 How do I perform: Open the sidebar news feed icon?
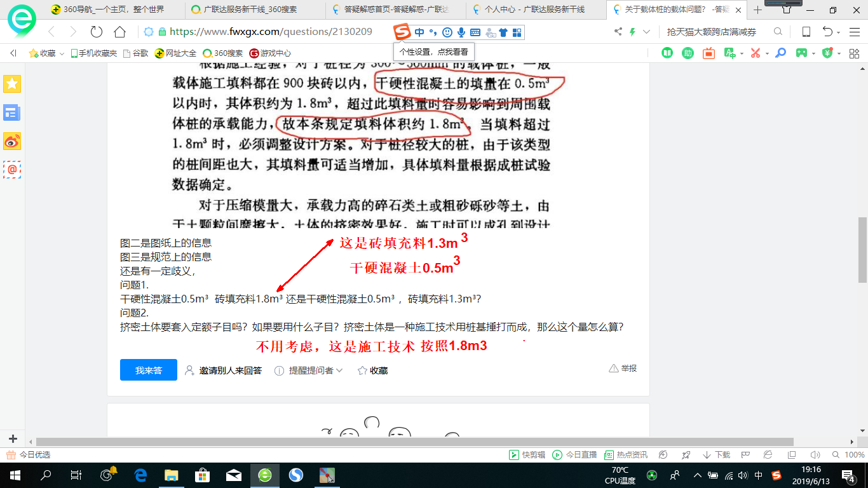[x=12, y=113]
